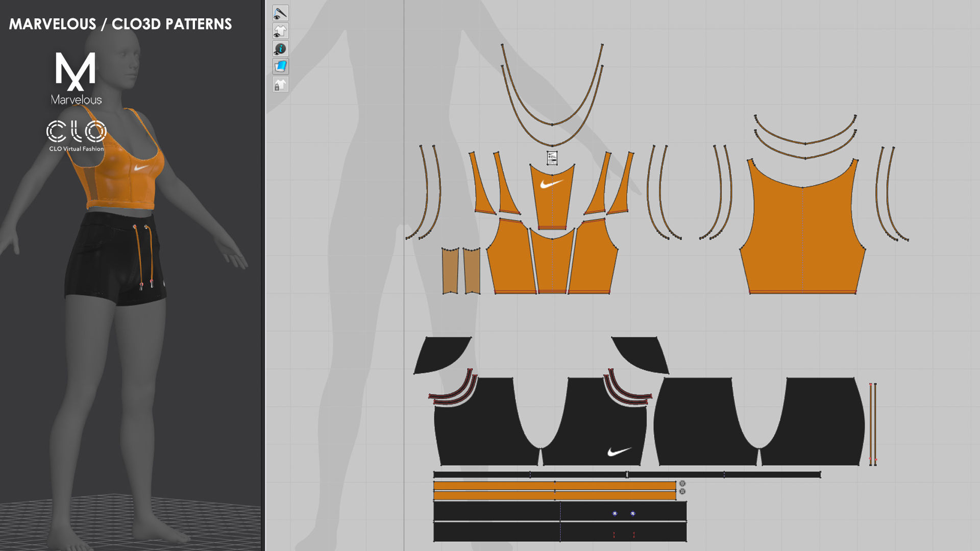Toggle seamline visibility needle icon
This screenshot has width=980, height=551.
(x=280, y=13)
